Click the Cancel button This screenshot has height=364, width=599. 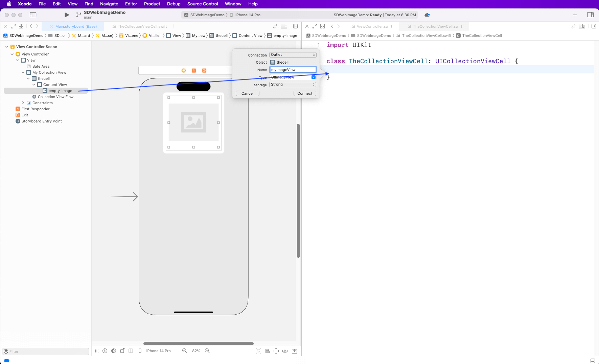[247, 93]
